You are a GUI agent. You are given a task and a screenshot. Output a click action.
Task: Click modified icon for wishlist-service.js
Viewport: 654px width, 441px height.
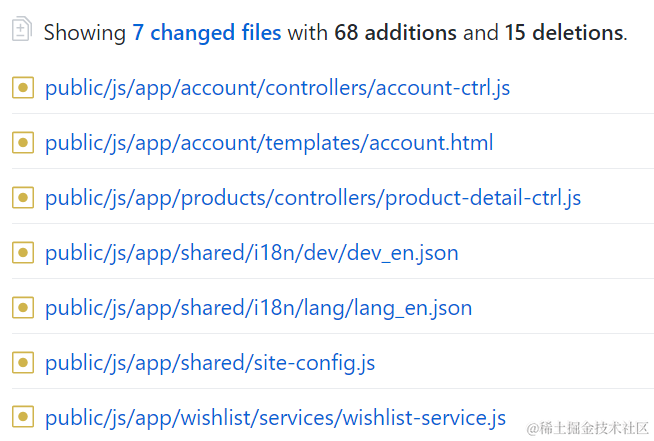23,418
